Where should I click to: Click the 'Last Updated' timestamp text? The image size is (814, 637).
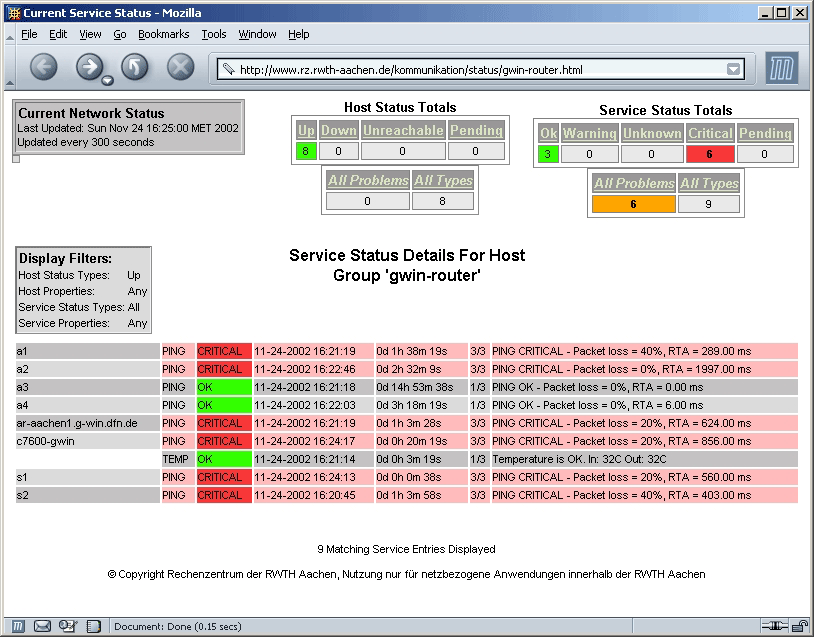tap(128, 128)
